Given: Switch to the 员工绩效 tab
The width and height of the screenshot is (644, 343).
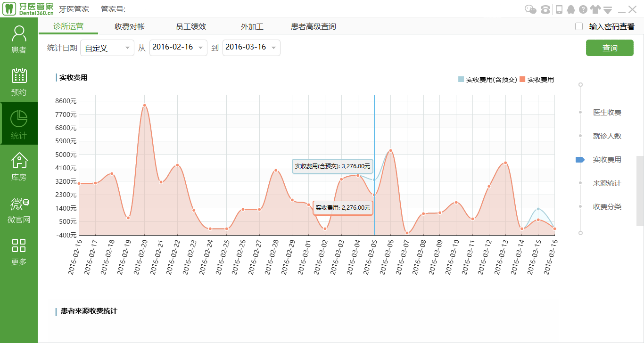Looking at the screenshot, I should click(191, 26).
